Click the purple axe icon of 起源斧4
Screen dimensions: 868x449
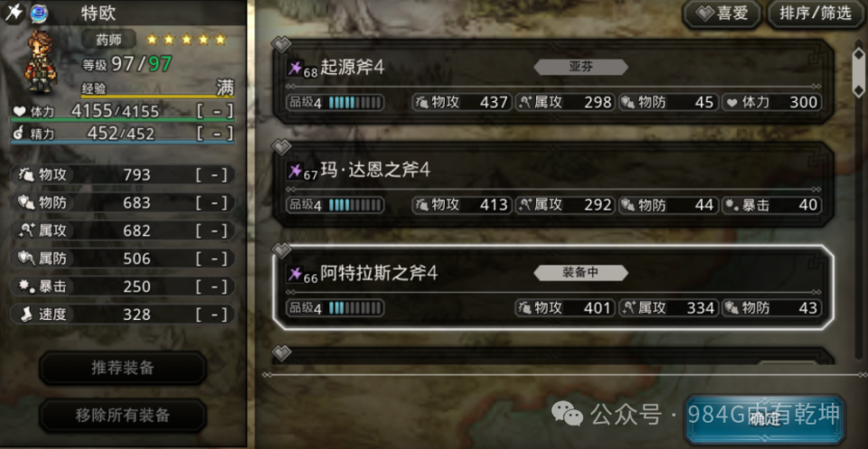(295, 68)
